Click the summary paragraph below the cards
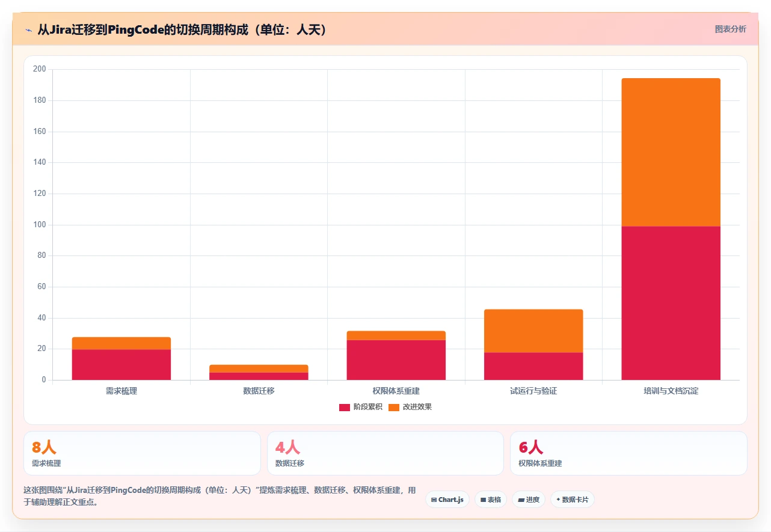The width and height of the screenshot is (771, 532). pos(220,496)
